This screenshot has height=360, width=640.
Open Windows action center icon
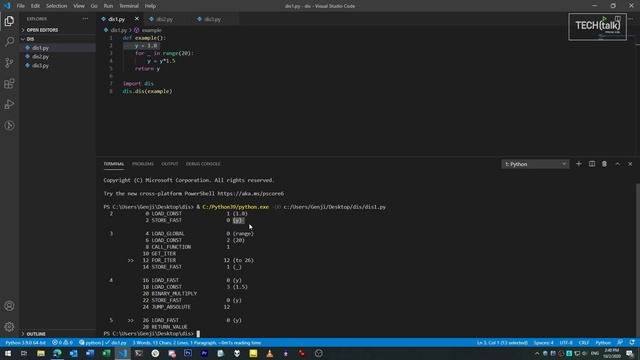630,353
